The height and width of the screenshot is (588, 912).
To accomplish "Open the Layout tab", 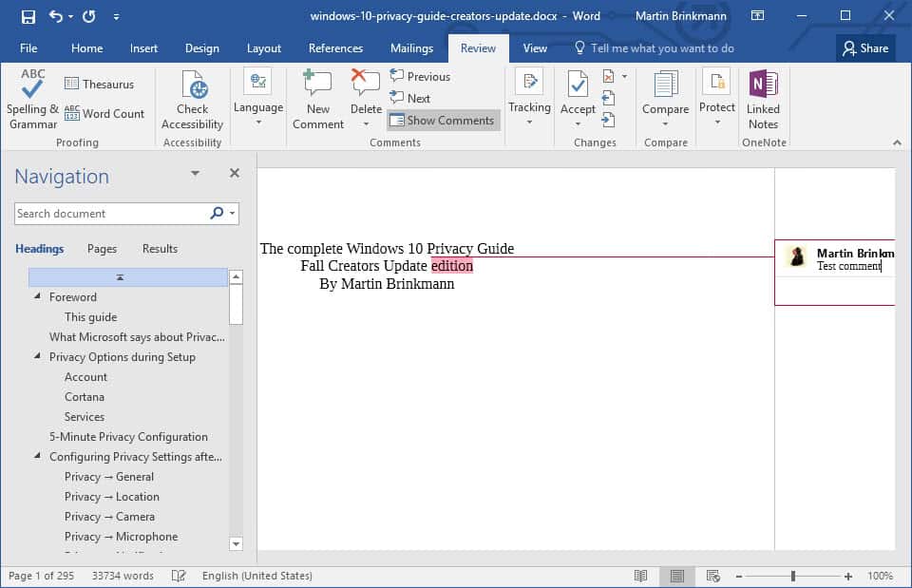I will [x=263, y=48].
